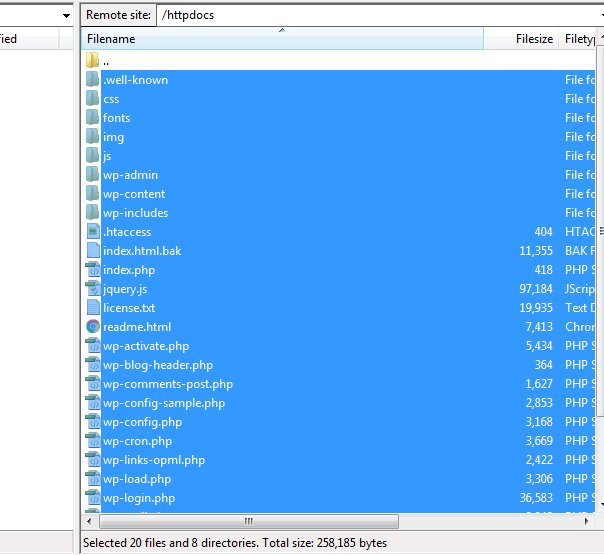Click the wp-load.php file icon

(x=93, y=479)
